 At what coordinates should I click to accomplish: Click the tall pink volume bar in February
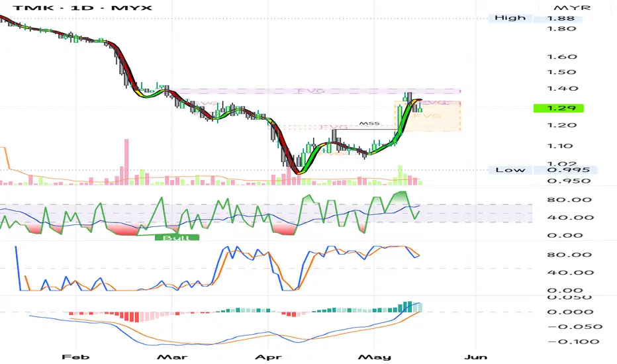(x=126, y=161)
